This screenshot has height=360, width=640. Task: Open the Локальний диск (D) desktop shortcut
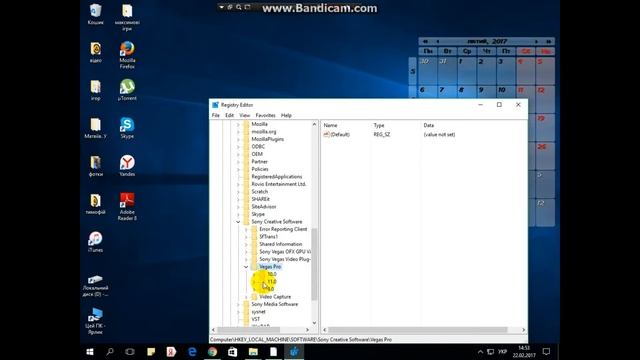coord(96,286)
